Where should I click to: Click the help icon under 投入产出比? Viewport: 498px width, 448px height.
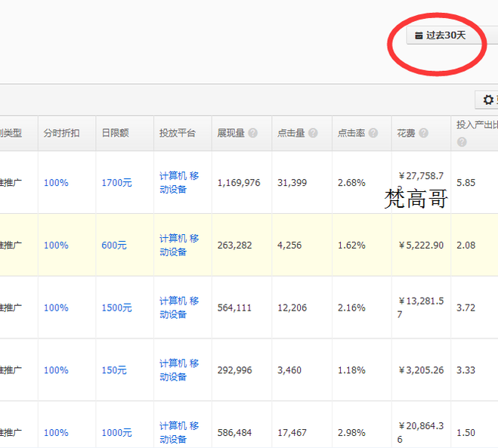461,142
